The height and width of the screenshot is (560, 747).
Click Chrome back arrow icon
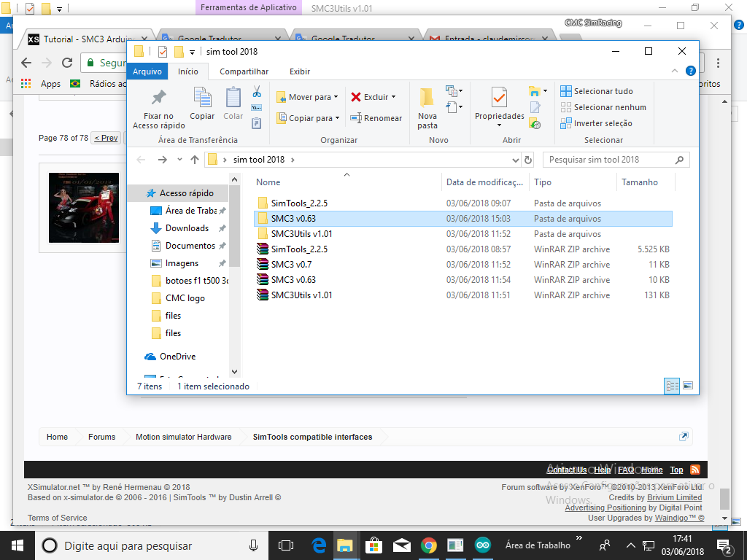[x=26, y=63]
